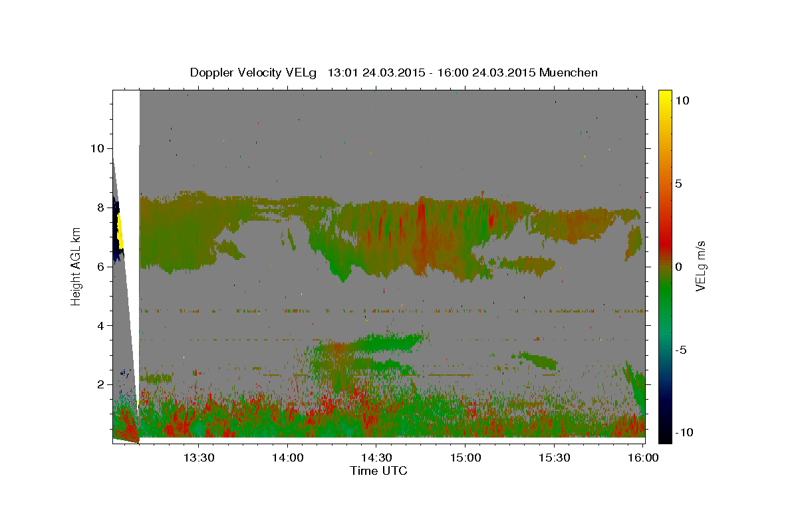Click the 16:00 time axis label
798x532 pixels.
coord(642,458)
